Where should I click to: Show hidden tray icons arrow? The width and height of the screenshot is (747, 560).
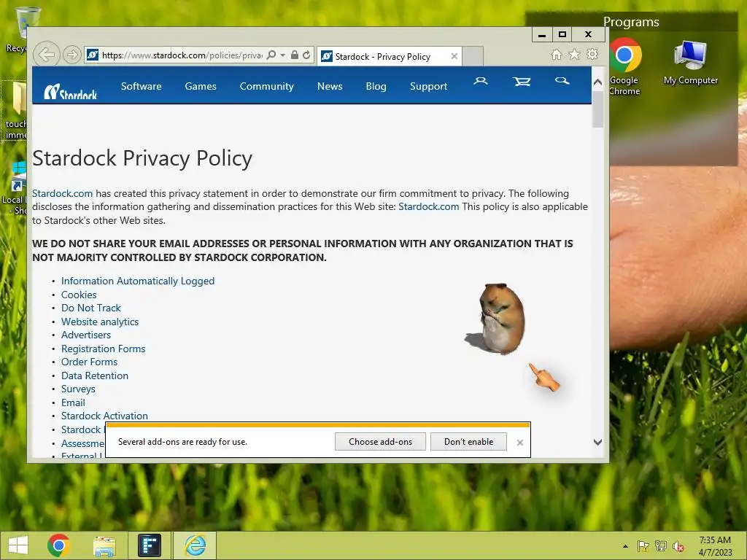pyautogui.click(x=625, y=546)
